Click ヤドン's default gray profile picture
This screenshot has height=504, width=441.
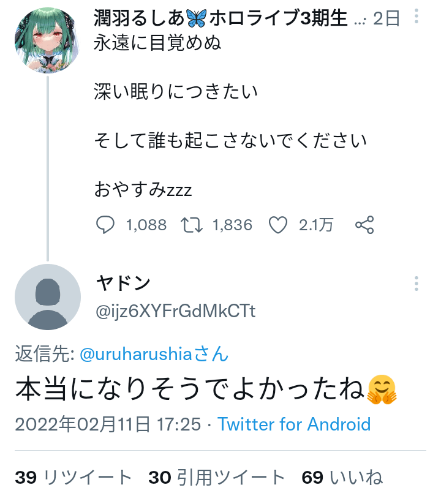[x=47, y=297]
